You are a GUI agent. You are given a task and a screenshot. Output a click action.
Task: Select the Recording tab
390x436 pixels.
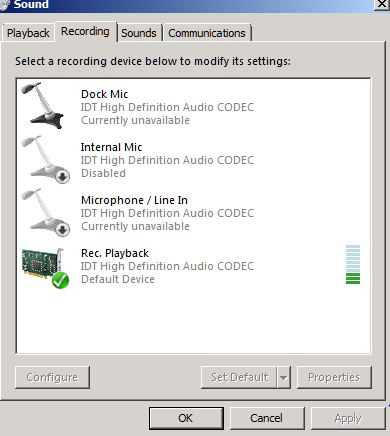[85, 31]
